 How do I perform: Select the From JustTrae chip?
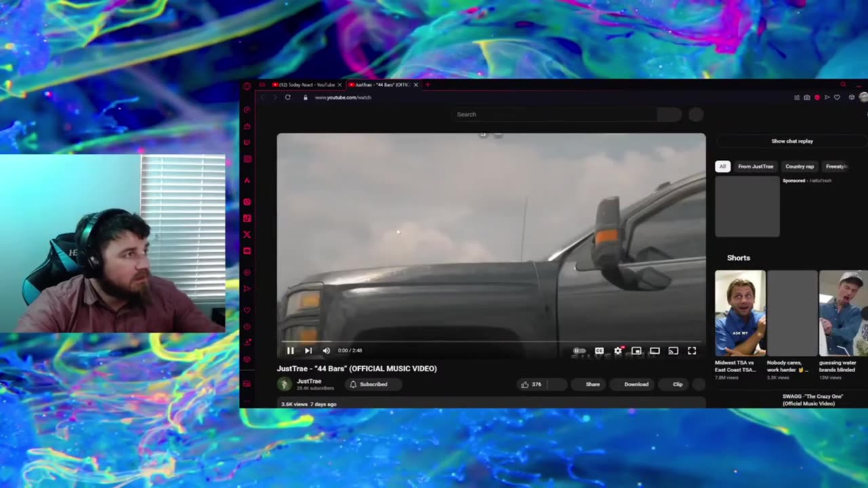pos(755,167)
